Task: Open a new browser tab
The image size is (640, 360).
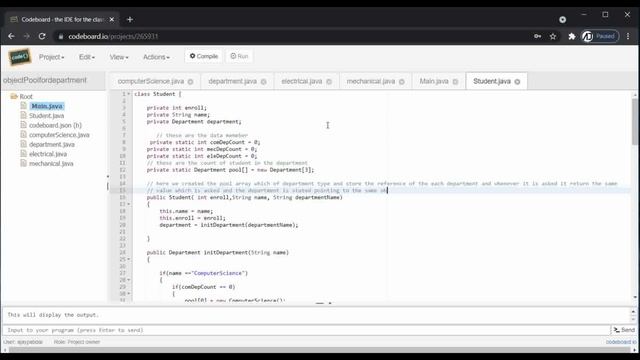Action: click(x=130, y=19)
